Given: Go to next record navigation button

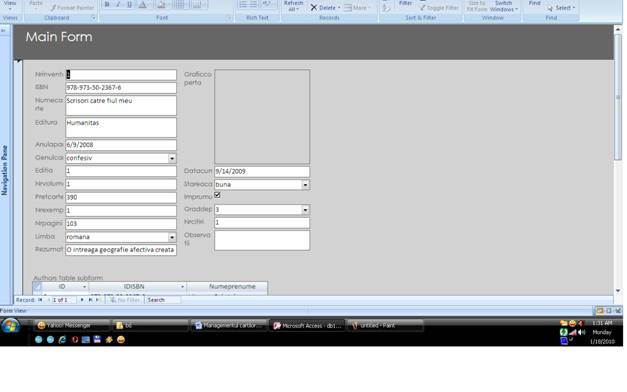Looking at the screenshot, I should click(82, 300).
